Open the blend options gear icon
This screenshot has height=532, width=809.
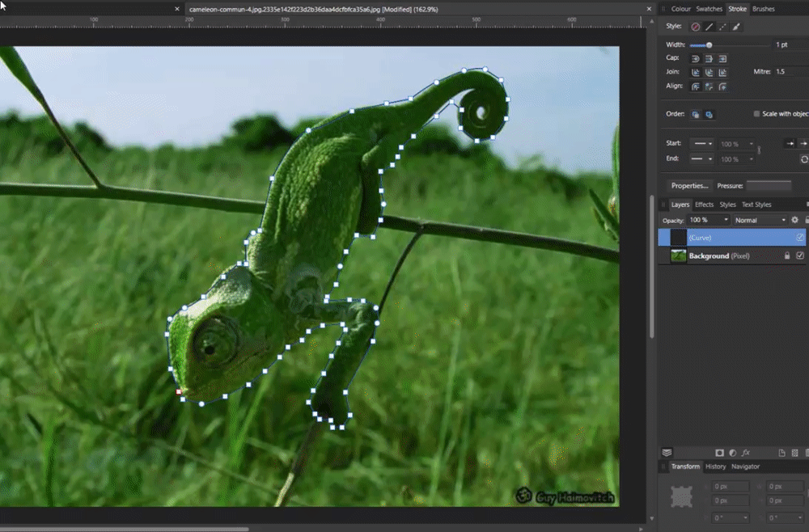coord(794,220)
